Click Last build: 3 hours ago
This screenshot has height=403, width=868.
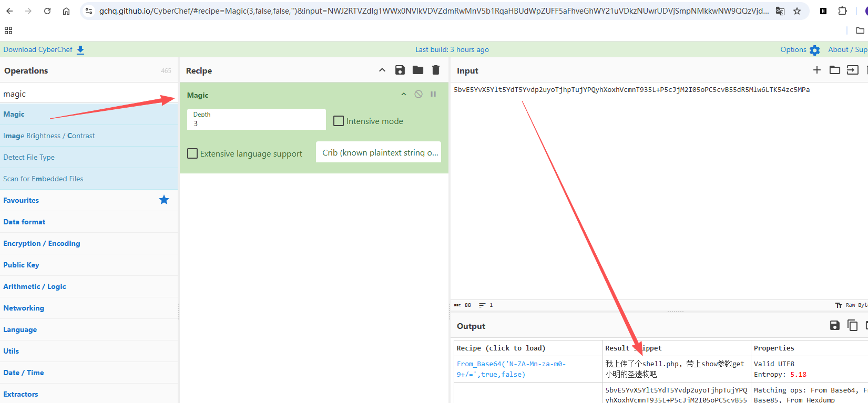coord(452,49)
